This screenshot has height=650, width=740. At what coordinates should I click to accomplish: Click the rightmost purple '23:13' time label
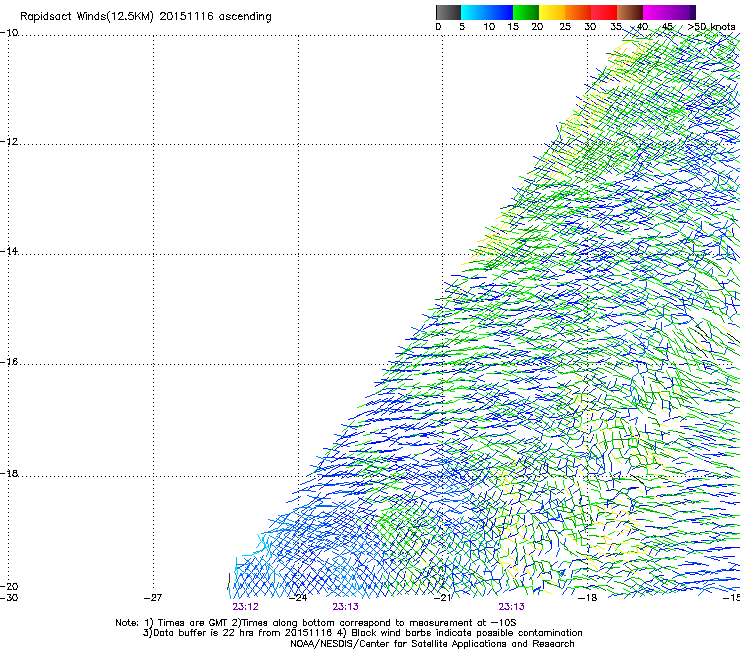(512, 607)
